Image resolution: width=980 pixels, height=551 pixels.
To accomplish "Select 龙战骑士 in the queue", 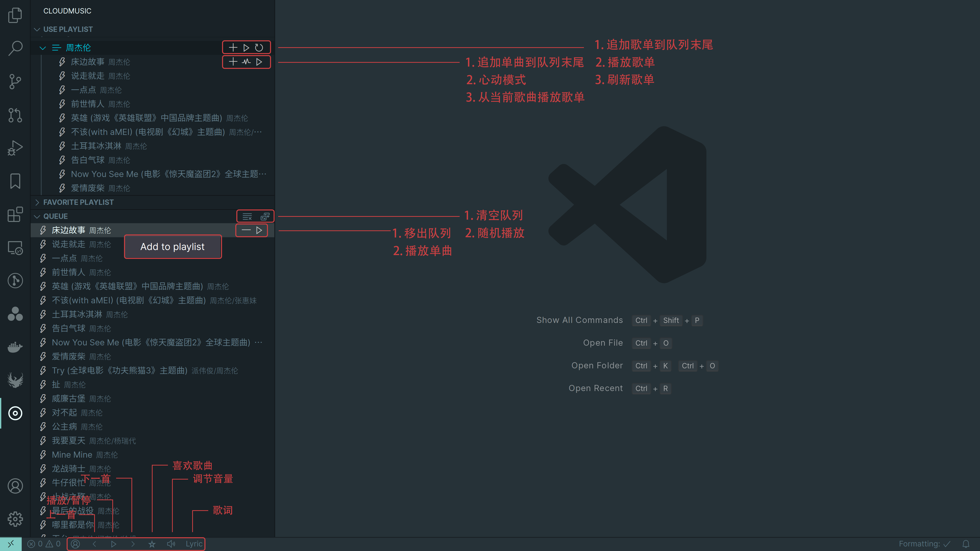I will pyautogui.click(x=153, y=469).
